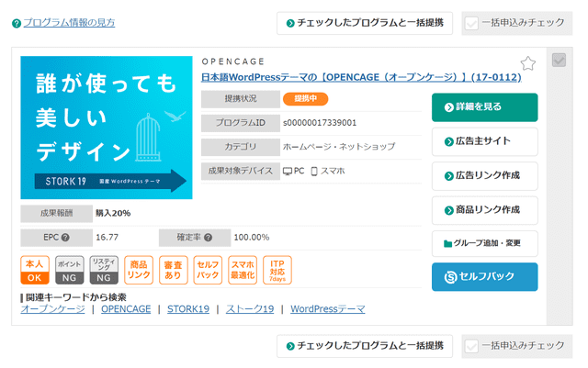Viewport: 588px width, 368px height.
Task: Click category ホームページ・ネットショップ text
Action: (x=339, y=147)
